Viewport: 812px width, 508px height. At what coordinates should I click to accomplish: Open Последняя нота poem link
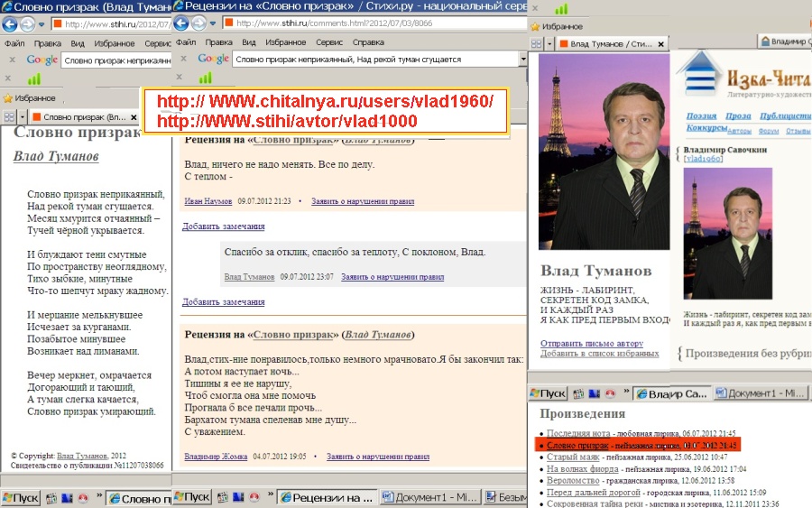point(577,433)
